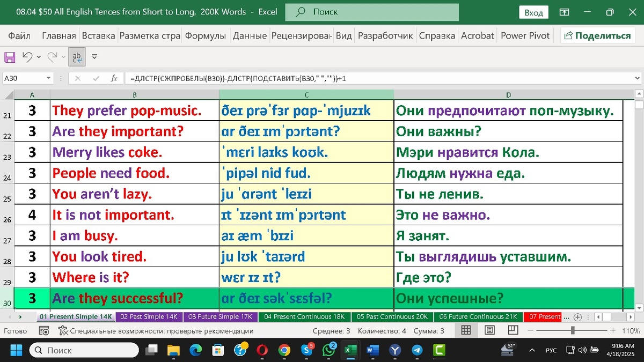Click the zoom slider handle
The image size is (644, 362).
coord(573,331)
